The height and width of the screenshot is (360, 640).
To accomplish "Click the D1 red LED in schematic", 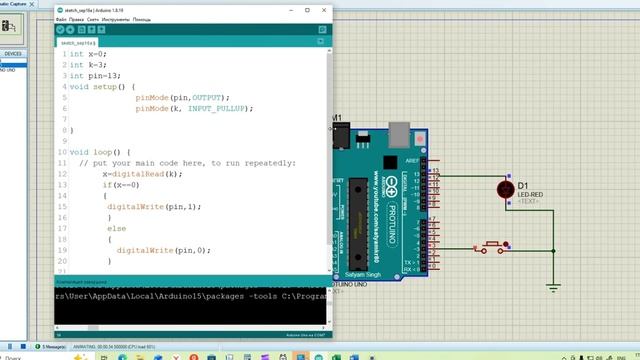I will [x=506, y=189].
